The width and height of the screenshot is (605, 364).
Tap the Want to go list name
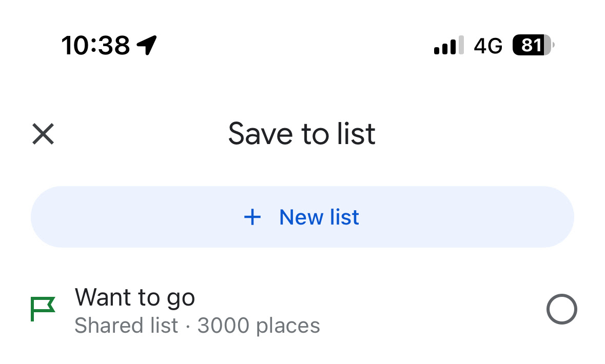(134, 297)
